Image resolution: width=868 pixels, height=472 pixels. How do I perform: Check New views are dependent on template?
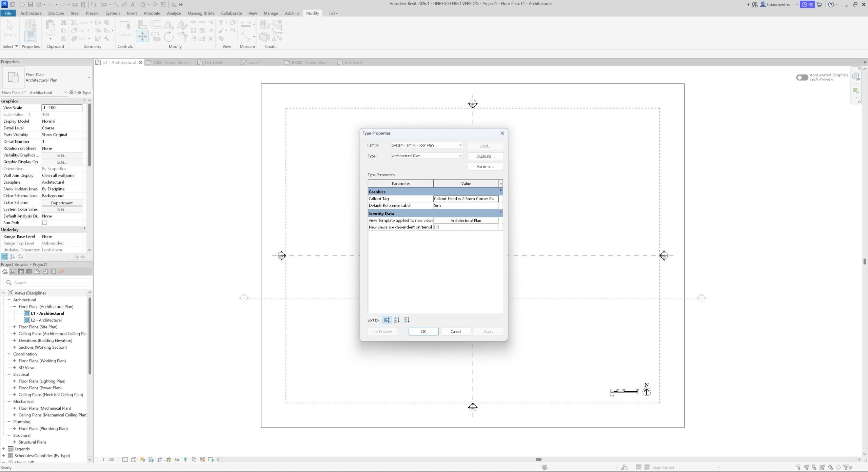coord(436,227)
